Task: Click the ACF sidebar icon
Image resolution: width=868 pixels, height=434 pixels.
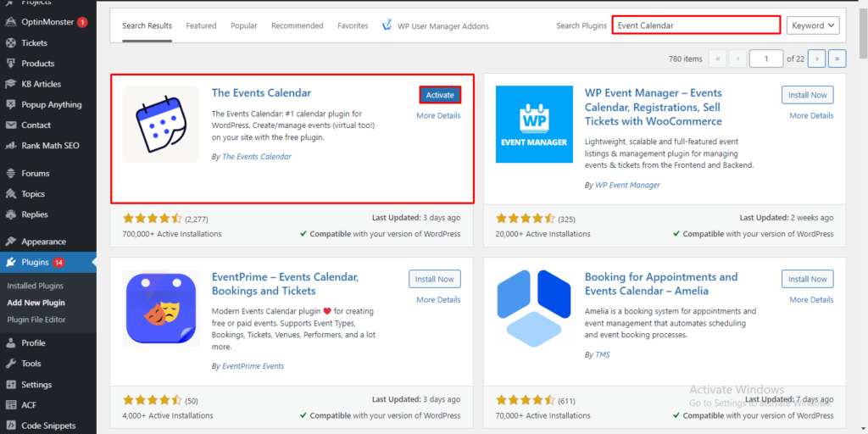Action: coord(10,404)
